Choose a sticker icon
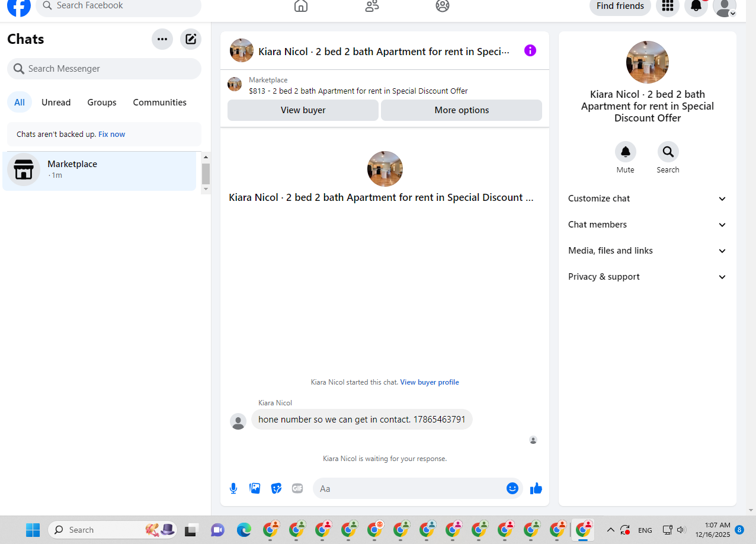Viewport: 756px width, 544px height. click(276, 488)
